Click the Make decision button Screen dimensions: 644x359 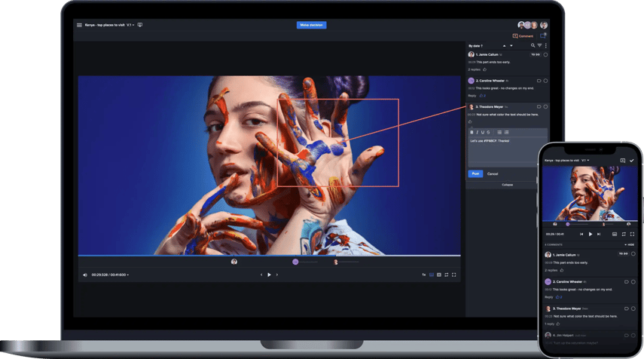pyautogui.click(x=311, y=25)
